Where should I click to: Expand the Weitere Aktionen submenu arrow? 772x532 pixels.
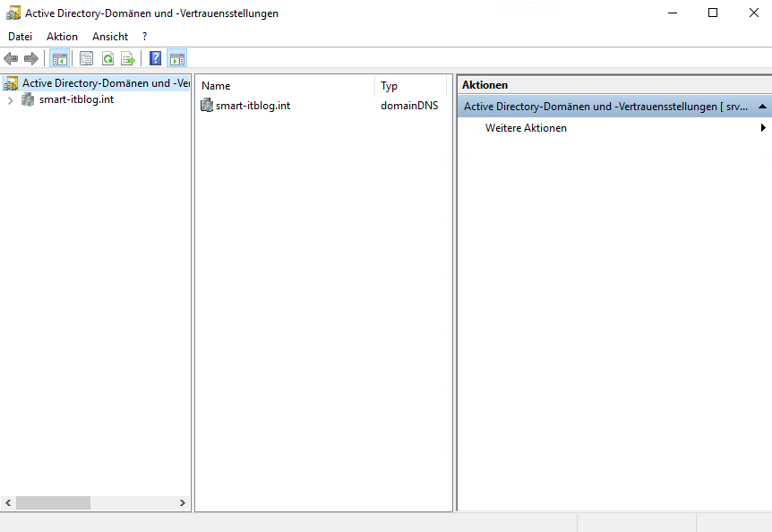click(763, 128)
